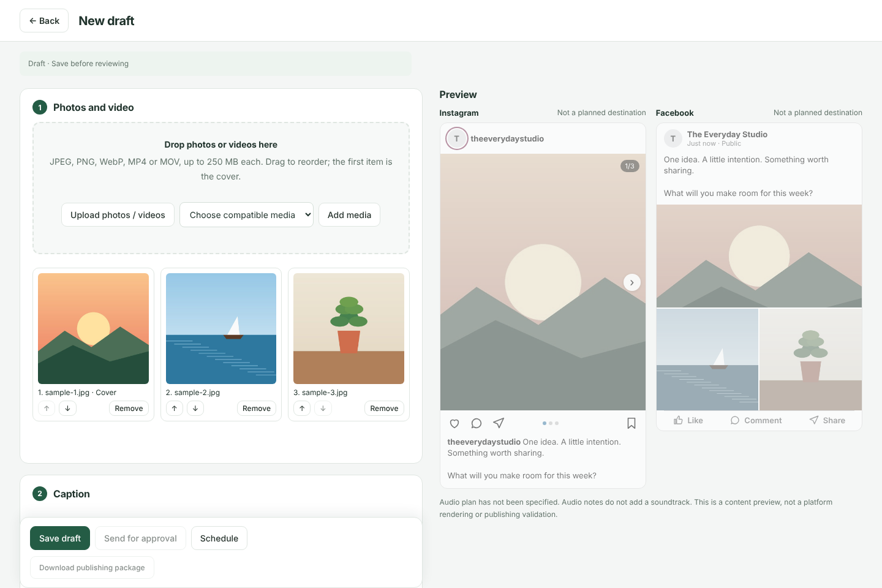Move sample-3.jpg down in order
Screen dimensions: 882x588
(323, 409)
